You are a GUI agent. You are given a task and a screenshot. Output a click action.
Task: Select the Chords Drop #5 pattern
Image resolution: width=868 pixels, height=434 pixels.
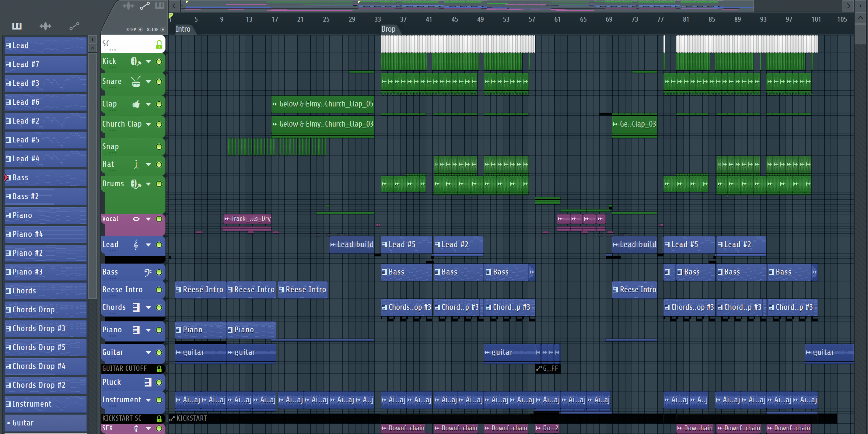pyautogui.click(x=45, y=347)
